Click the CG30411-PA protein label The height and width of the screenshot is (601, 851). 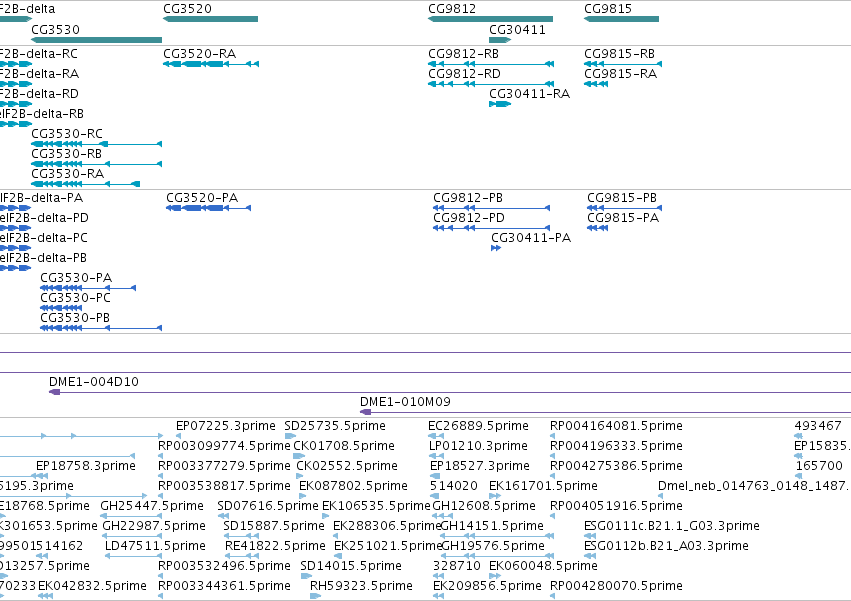pyautogui.click(x=531, y=238)
